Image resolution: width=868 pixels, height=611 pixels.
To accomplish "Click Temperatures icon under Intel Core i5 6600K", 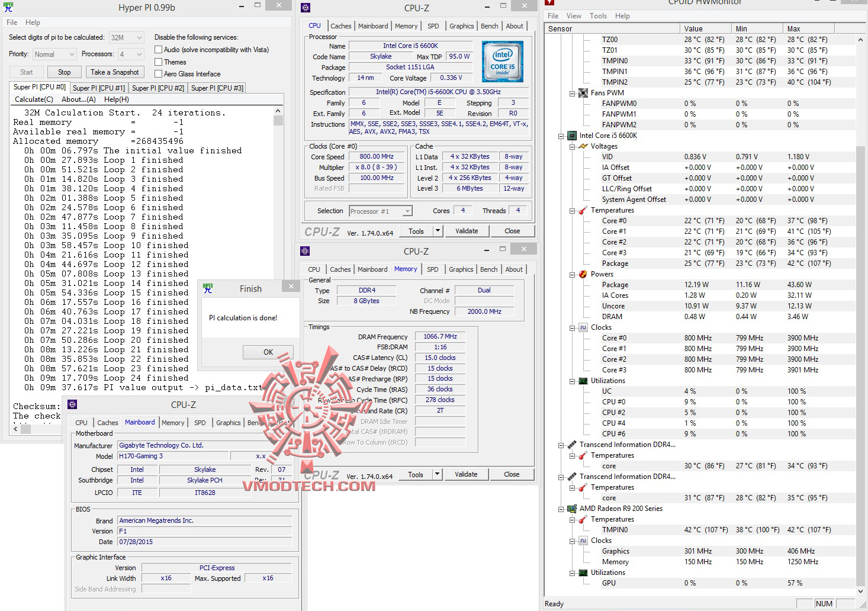I will (x=583, y=210).
